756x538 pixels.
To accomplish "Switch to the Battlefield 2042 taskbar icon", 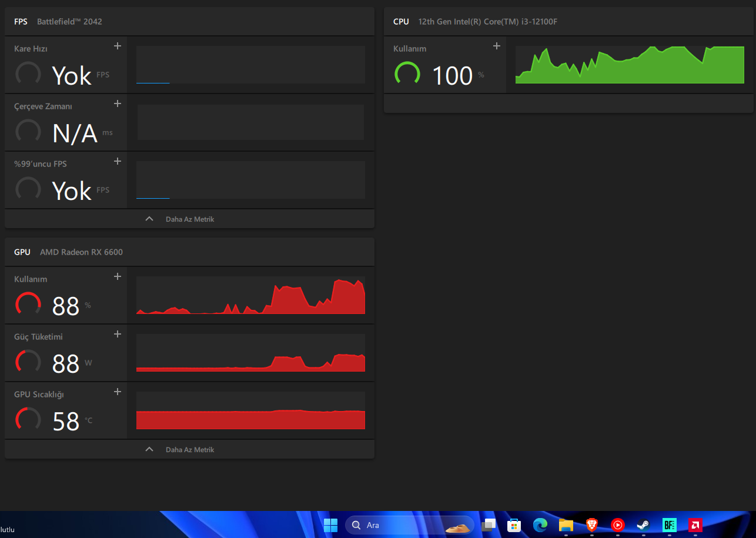I will [670, 525].
